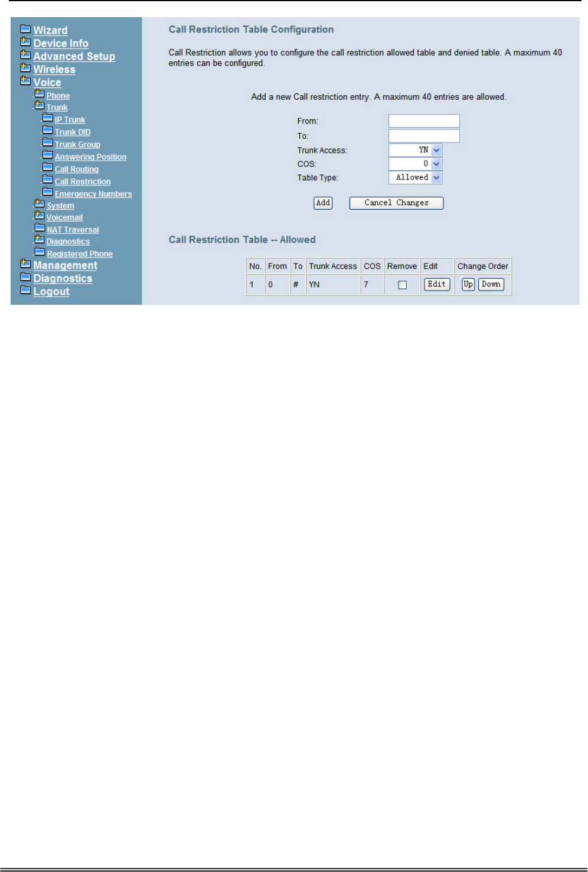Click the folder icon next to IP Trunk
Image resolution: width=588 pixels, height=872 pixels.
48,118
